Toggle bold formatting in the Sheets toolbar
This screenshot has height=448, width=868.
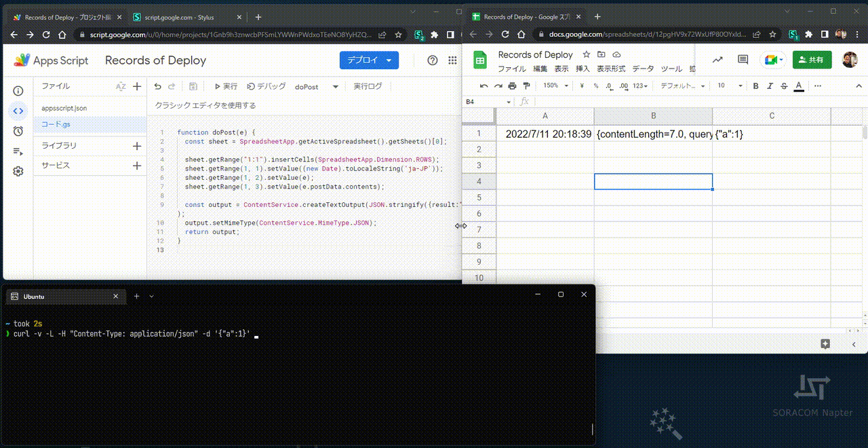pyautogui.click(x=755, y=86)
